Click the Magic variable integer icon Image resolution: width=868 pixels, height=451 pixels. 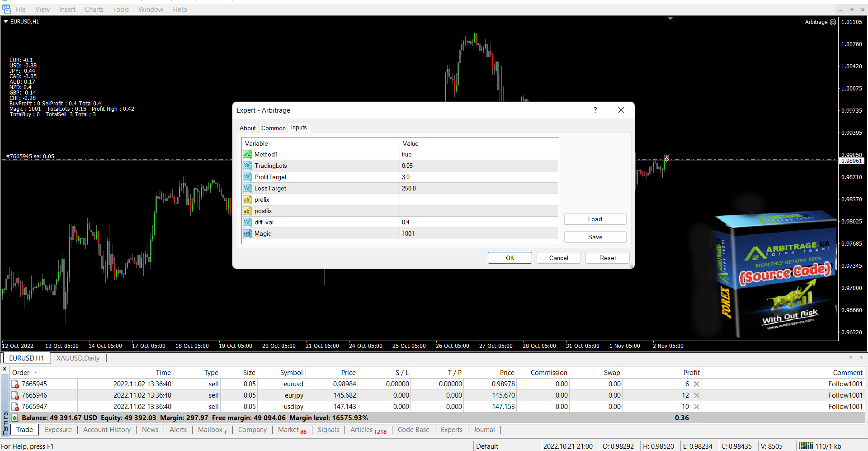click(x=247, y=233)
